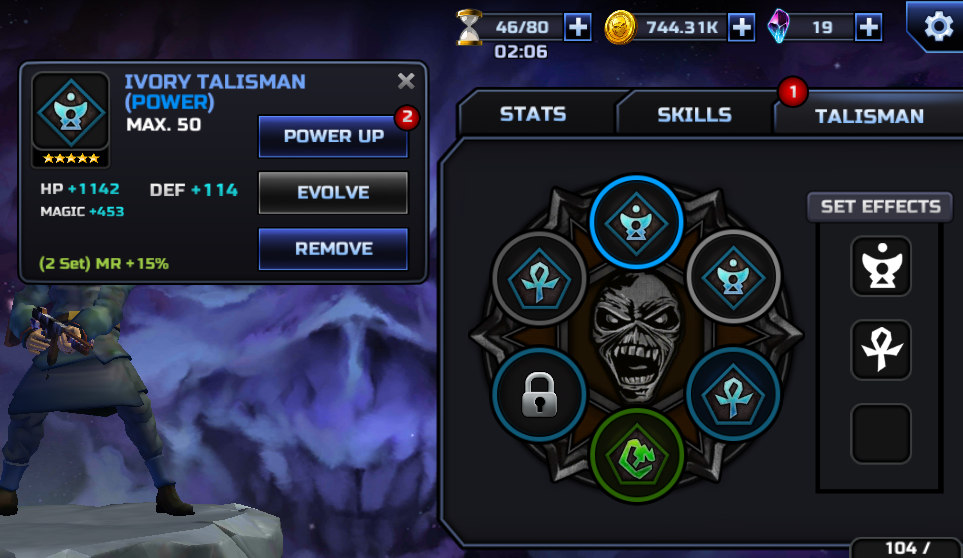Screen dimensions: 963x558
Task: Select the lower-right ankh talisman slot
Action: (x=733, y=395)
